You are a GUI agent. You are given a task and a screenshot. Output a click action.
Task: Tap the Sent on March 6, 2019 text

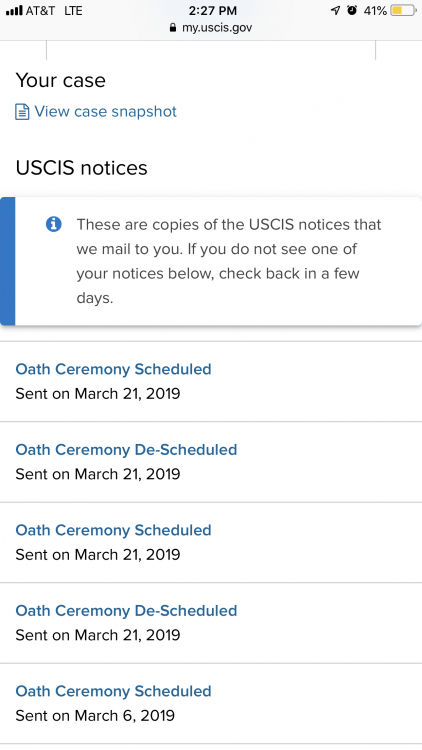(95, 716)
